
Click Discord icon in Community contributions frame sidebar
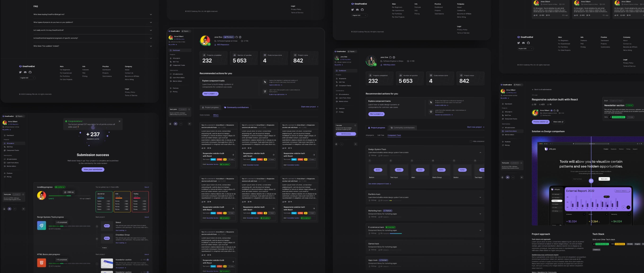[175, 124]
